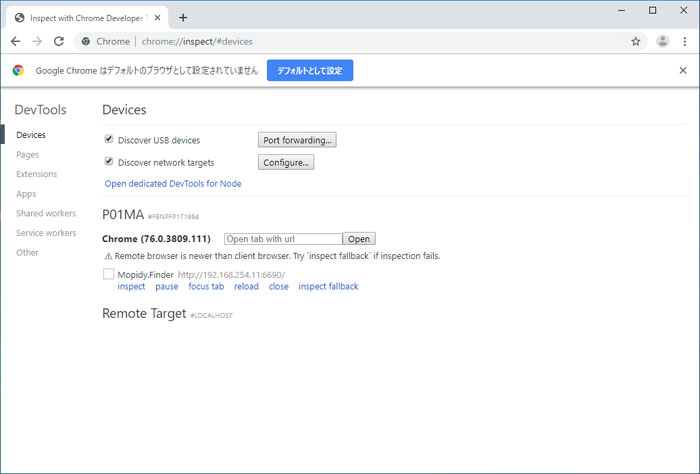Click the Open button next to url field
The image size is (700, 474).
(359, 239)
